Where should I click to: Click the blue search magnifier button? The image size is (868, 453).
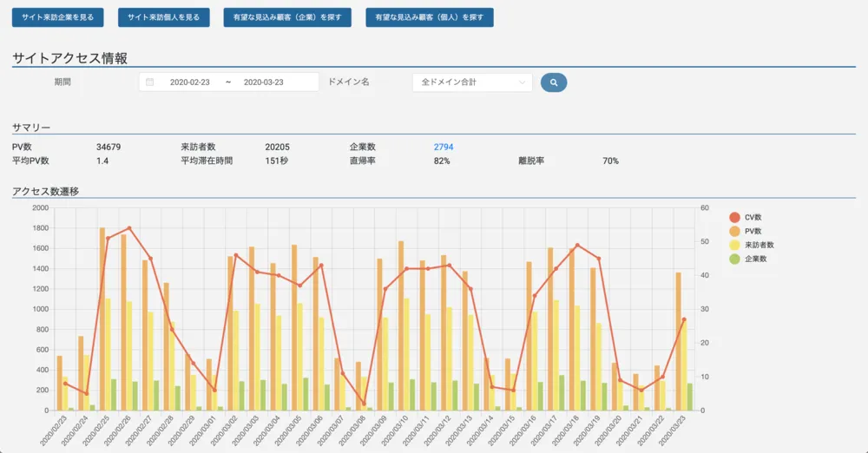pos(554,82)
